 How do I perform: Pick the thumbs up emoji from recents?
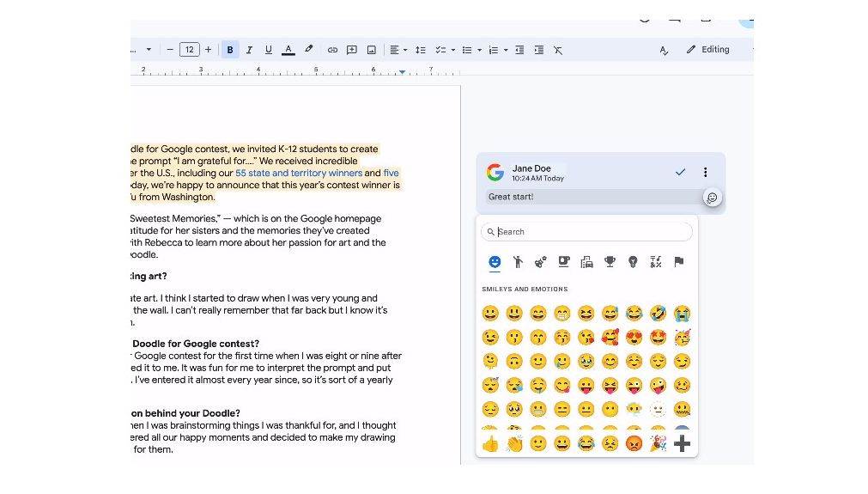[x=490, y=443]
